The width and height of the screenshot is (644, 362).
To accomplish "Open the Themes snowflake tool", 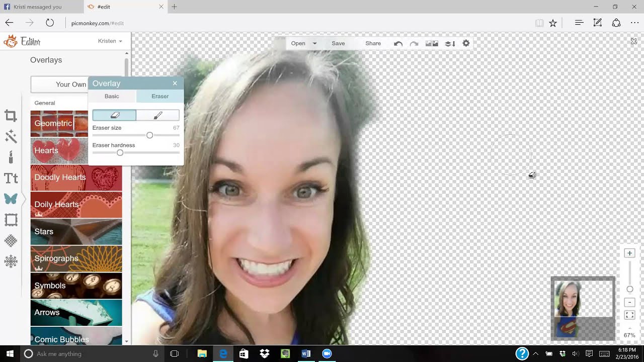I will (x=11, y=261).
